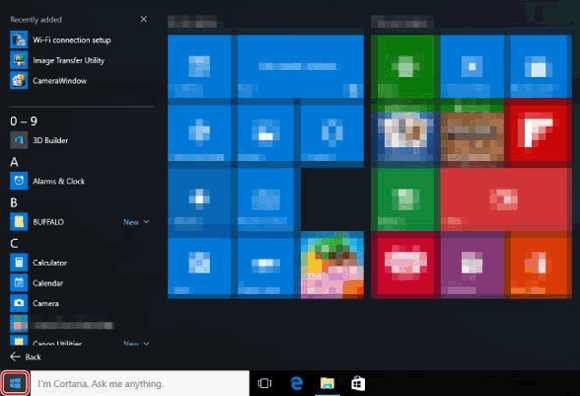Focus the Cortana search box
Screen dimensions: 580x396
tap(140, 383)
